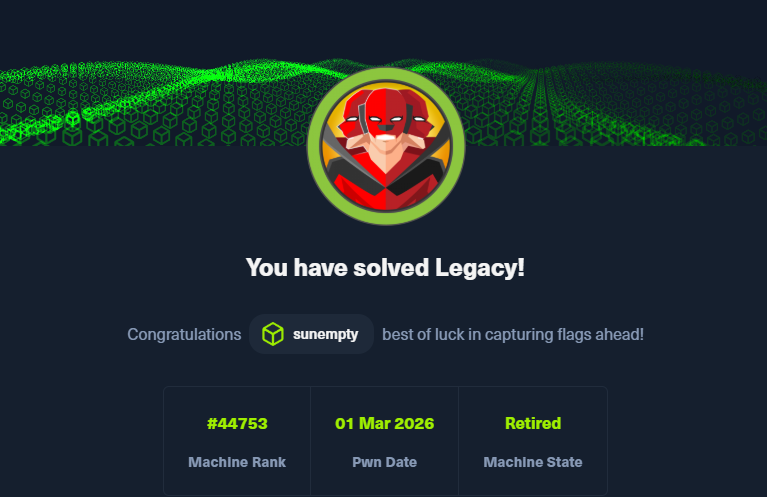Click the Legacy machine avatar image
767x497 pixels.
(386, 146)
